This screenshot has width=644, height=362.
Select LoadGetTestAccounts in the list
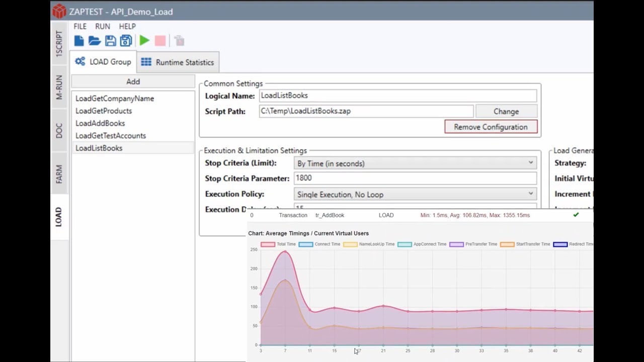(133, 136)
